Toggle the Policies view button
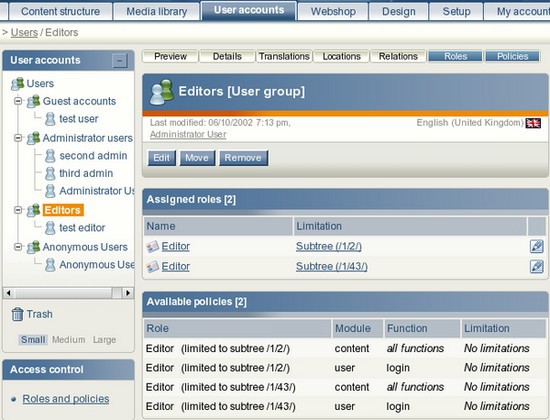The width and height of the screenshot is (550, 420). (512, 56)
